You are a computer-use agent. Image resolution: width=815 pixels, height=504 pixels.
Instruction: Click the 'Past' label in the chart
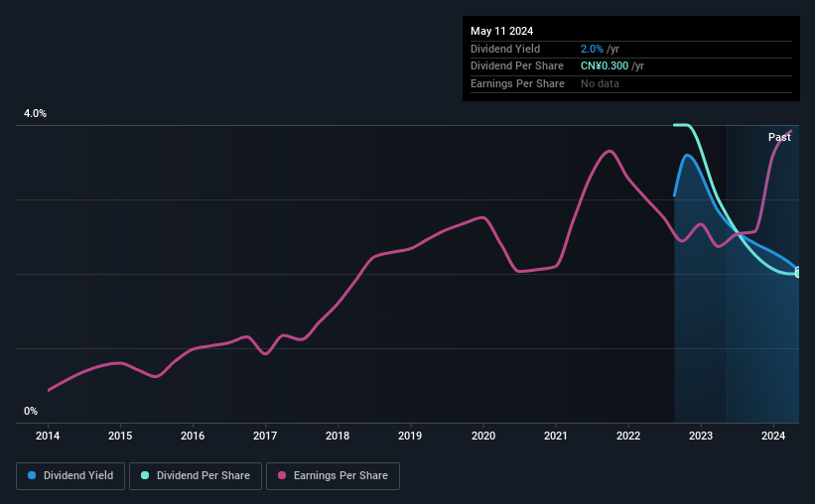click(x=779, y=138)
